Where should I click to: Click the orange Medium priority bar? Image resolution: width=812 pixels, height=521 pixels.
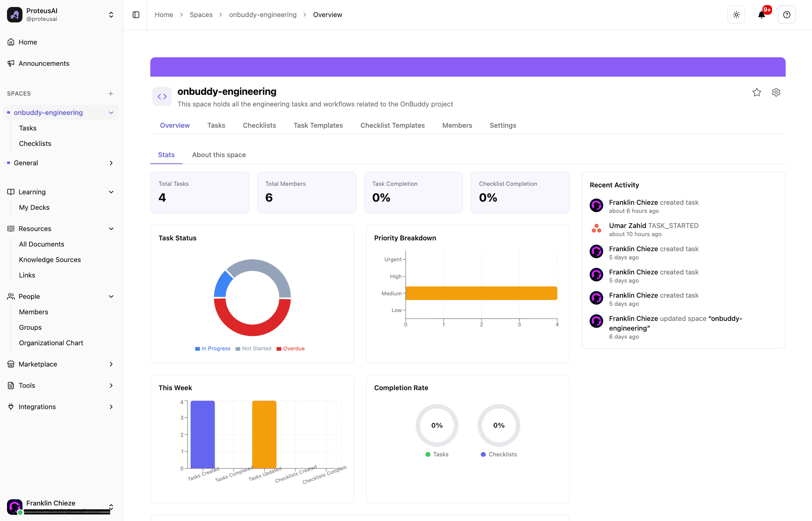click(481, 293)
